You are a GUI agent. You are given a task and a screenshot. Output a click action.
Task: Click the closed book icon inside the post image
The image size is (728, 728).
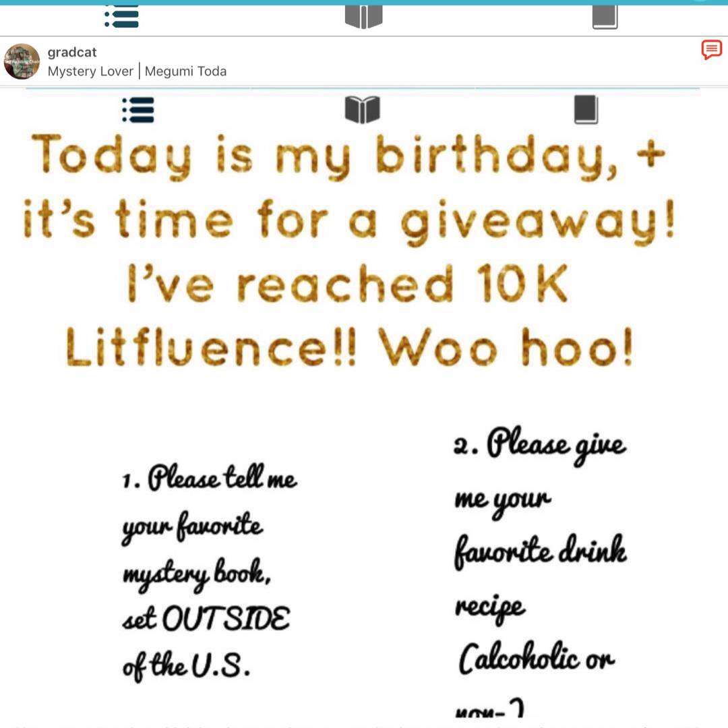586,110
